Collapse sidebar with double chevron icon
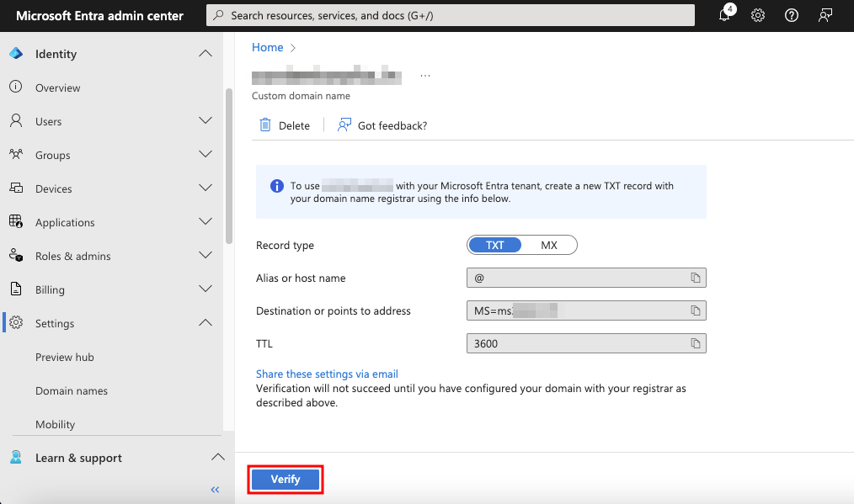This screenshot has height=504, width=854. [x=215, y=490]
